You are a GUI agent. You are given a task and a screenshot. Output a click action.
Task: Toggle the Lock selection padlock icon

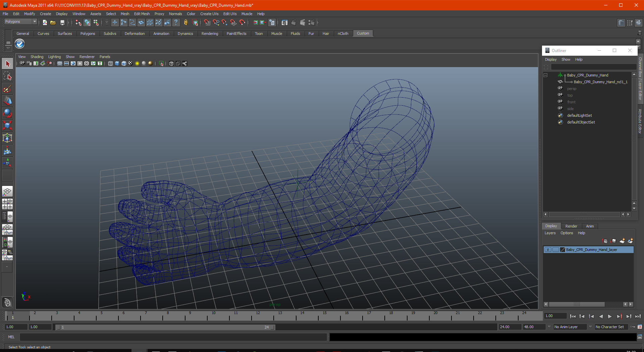pyautogui.click(x=185, y=22)
